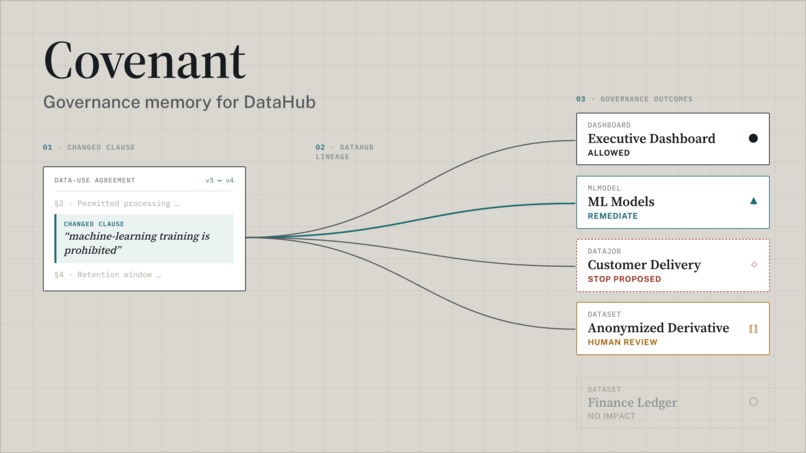Image resolution: width=806 pixels, height=453 pixels.
Task: Click the 03 GOVERNANCE OUTCOMES section label
Action: pos(634,99)
